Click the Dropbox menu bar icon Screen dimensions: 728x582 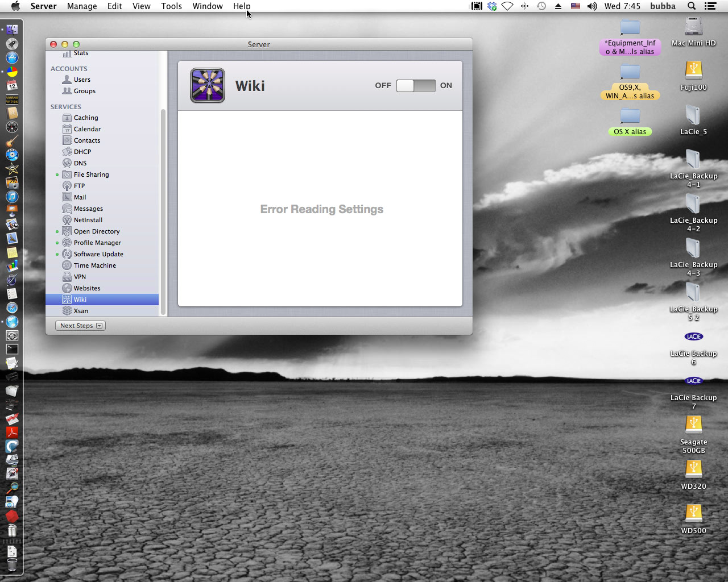click(x=492, y=6)
